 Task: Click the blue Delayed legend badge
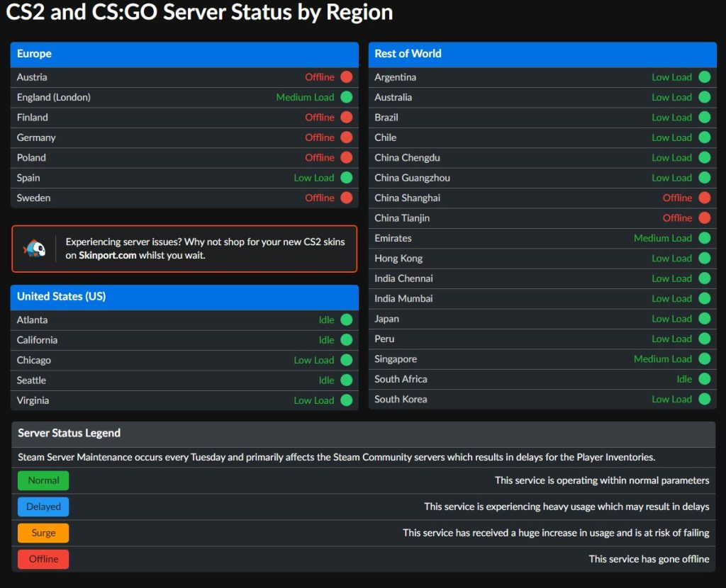43,507
